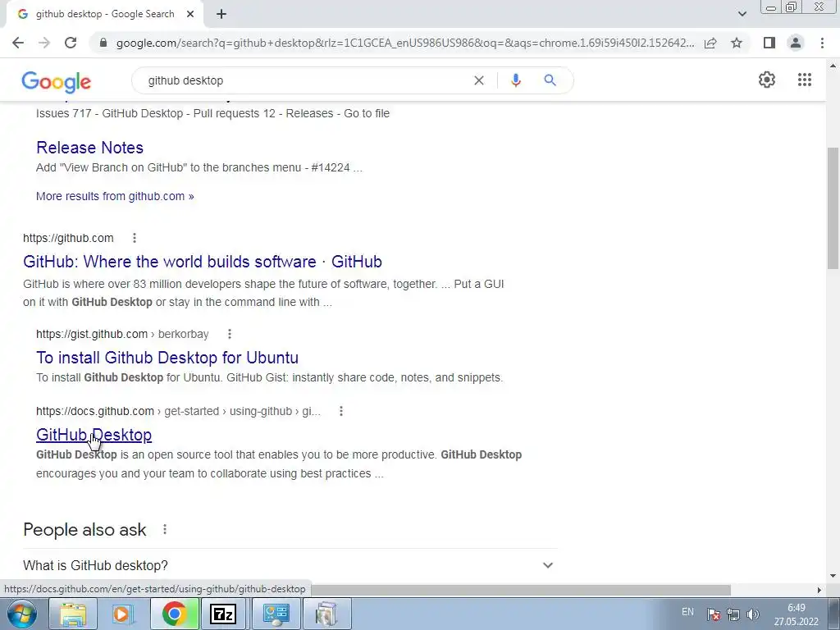Click the https://docs.github.com breadcrumb
The width and height of the screenshot is (840, 630).
click(178, 411)
